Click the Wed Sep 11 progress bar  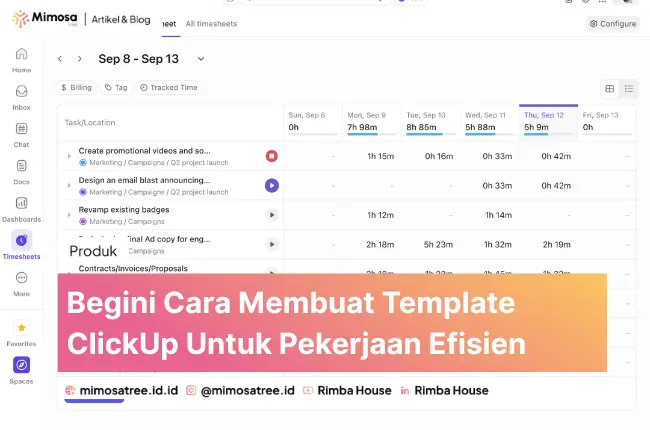click(490, 134)
